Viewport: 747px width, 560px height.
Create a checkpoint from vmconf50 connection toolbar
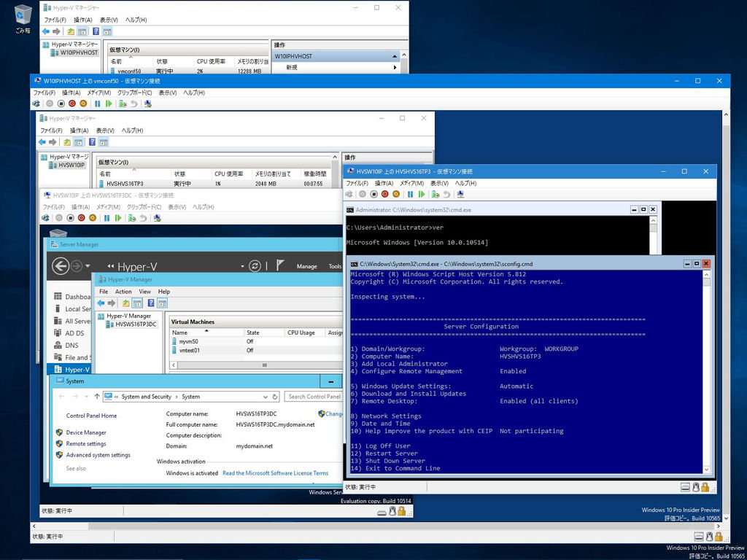pos(123,104)
